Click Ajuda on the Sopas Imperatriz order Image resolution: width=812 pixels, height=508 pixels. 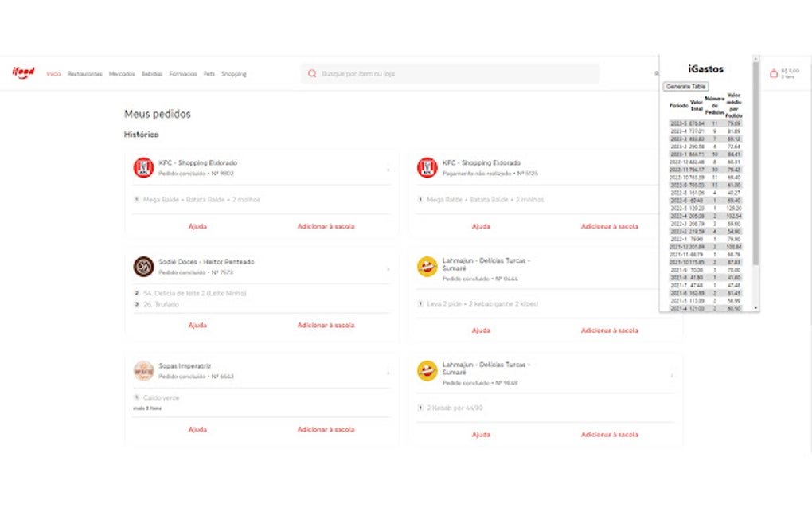(197, 429)
